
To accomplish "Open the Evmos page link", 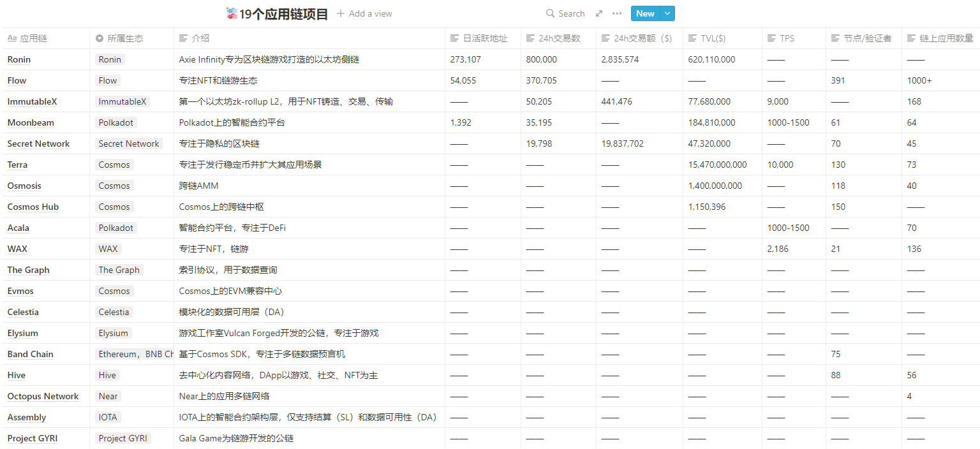I will (x=20, y=291).
